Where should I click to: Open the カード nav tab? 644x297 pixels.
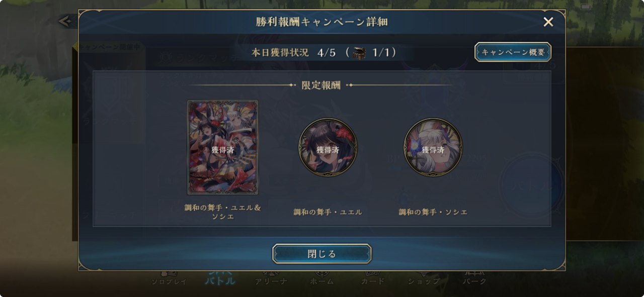373,281
